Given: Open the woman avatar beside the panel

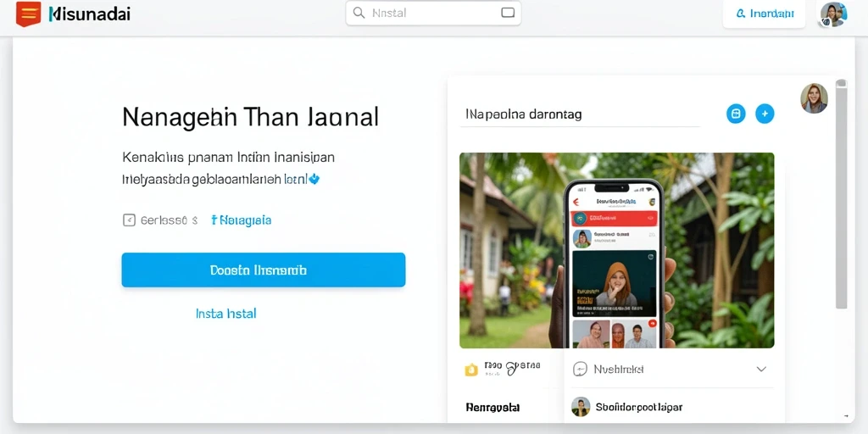Looking at the screenshot, I should click(814, 98).
